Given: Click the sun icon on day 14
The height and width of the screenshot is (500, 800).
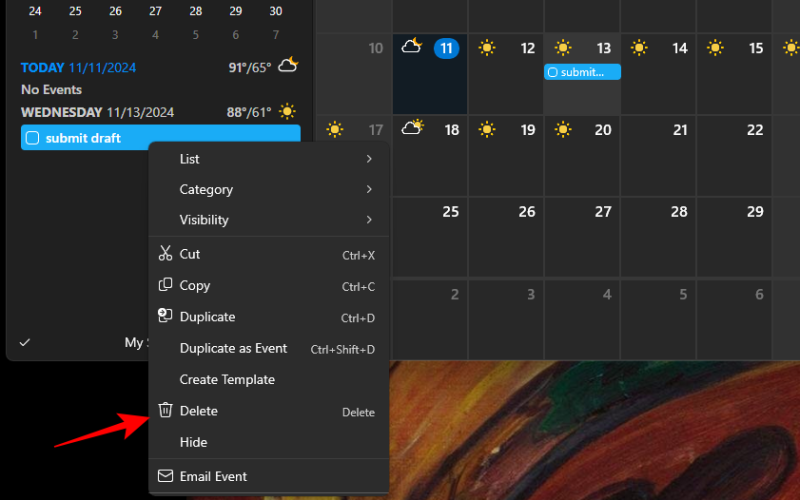Looking at the screenshot, I should [x=639, y=48].
